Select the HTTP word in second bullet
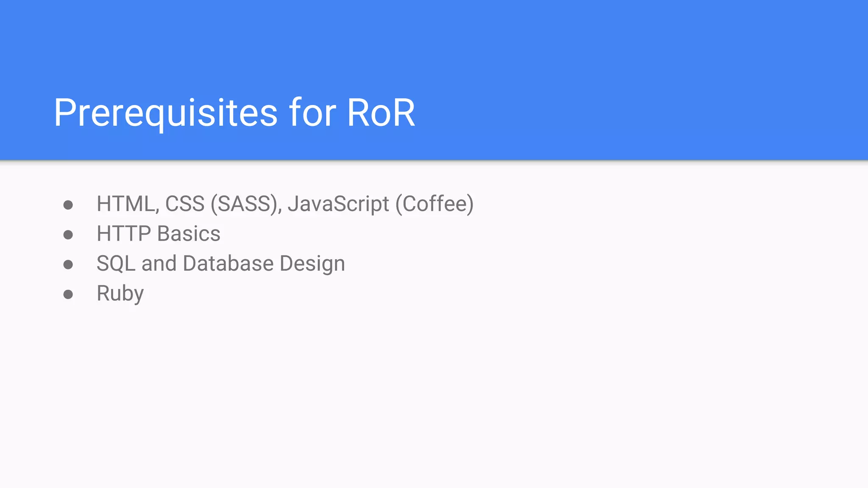868x488 pixels. (x=124, y=234)
